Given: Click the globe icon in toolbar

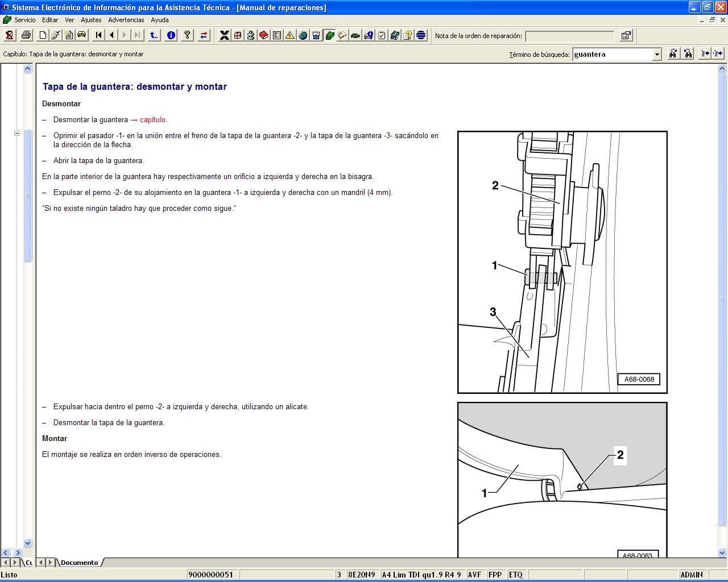Looking at the screenshot, I should click(x=303, y=35).
